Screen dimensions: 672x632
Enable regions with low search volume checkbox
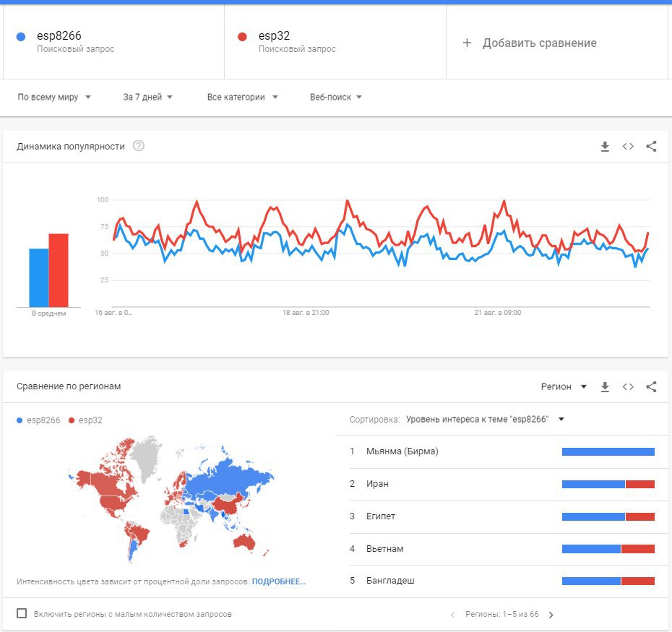[x=22, y=614]
